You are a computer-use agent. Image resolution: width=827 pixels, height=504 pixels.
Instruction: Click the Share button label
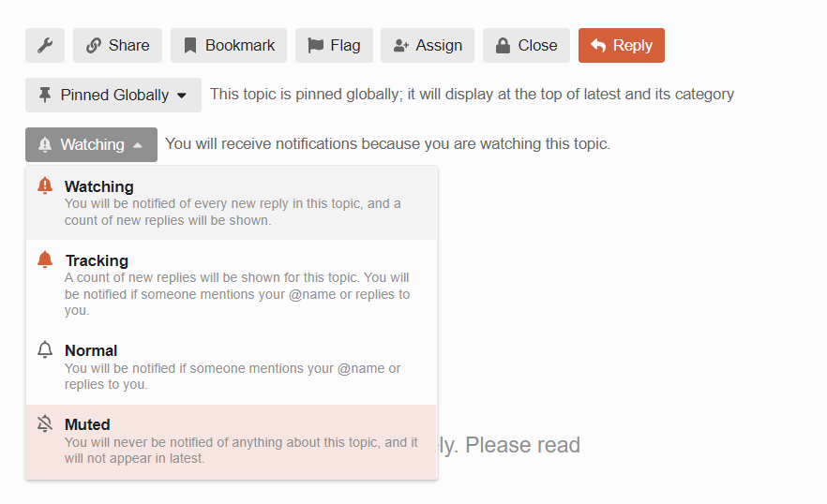point(128,45)
